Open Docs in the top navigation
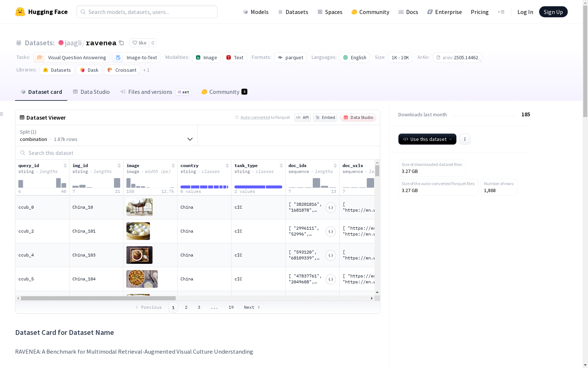Viewport: 588px width, 368px height. (x=408, y=12)
